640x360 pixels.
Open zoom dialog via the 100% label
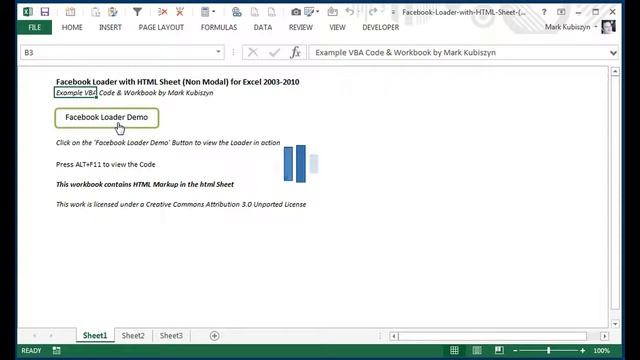[x=602, y=351]
